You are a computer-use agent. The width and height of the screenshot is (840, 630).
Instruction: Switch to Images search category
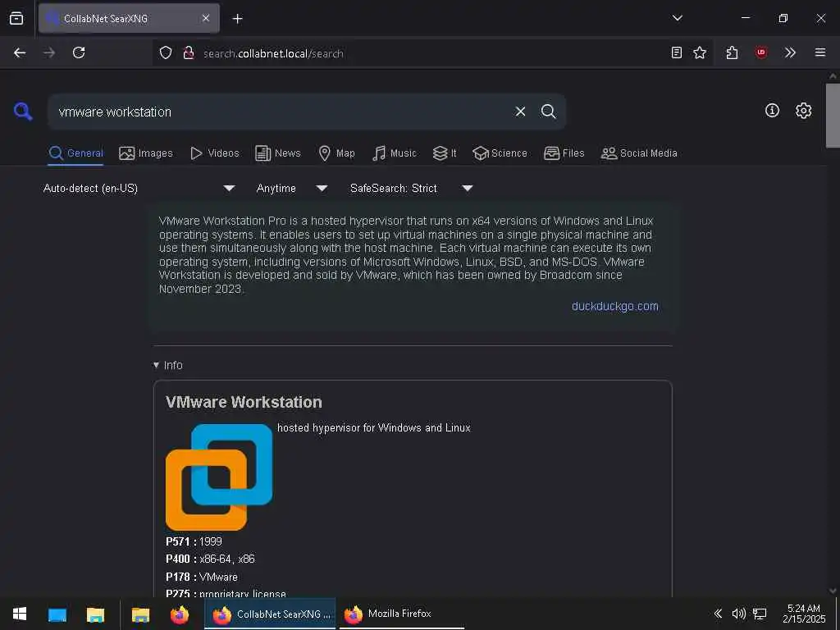tap(146, 153)
